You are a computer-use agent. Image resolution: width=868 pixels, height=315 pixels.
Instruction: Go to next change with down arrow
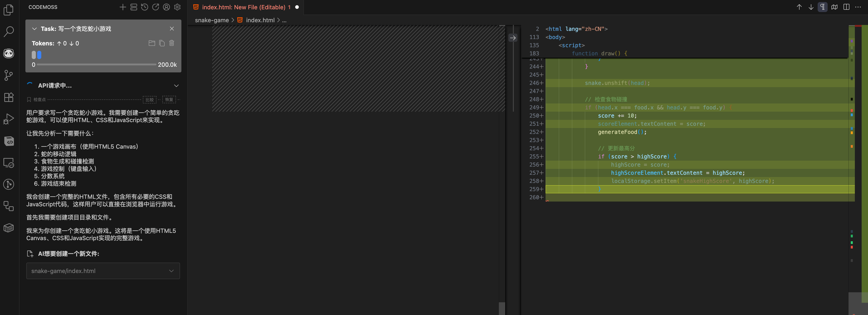[811, 7]
